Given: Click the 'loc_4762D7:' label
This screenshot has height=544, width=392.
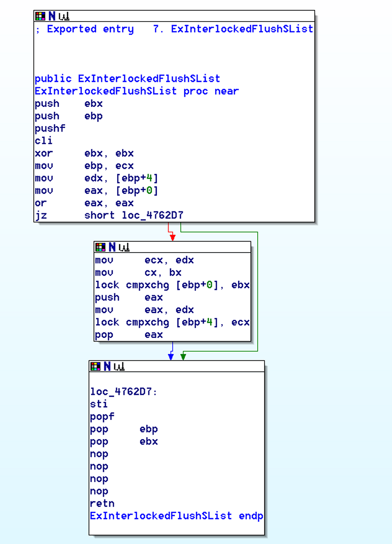Looking at the screenshot, I should [x=124, y=392].
